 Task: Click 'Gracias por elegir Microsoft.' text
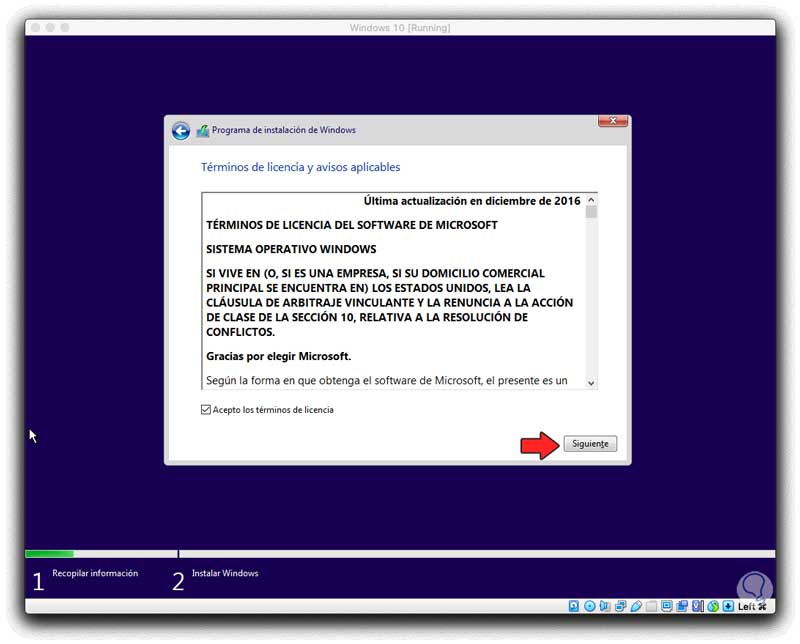[x=279, y=356]
